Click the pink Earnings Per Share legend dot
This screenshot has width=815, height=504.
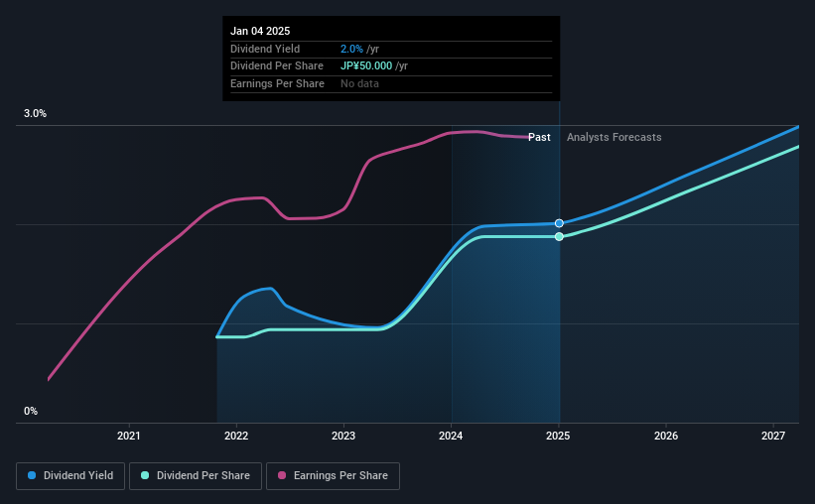[x=282, y=475]
